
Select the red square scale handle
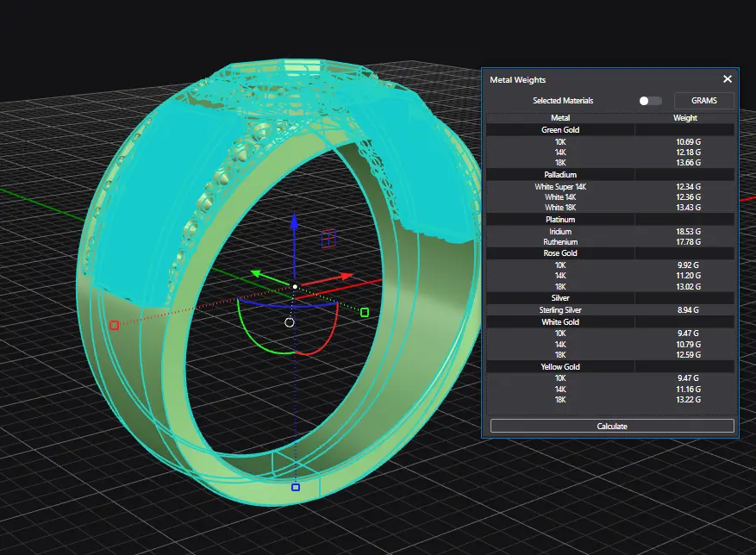tap(114, 325)
